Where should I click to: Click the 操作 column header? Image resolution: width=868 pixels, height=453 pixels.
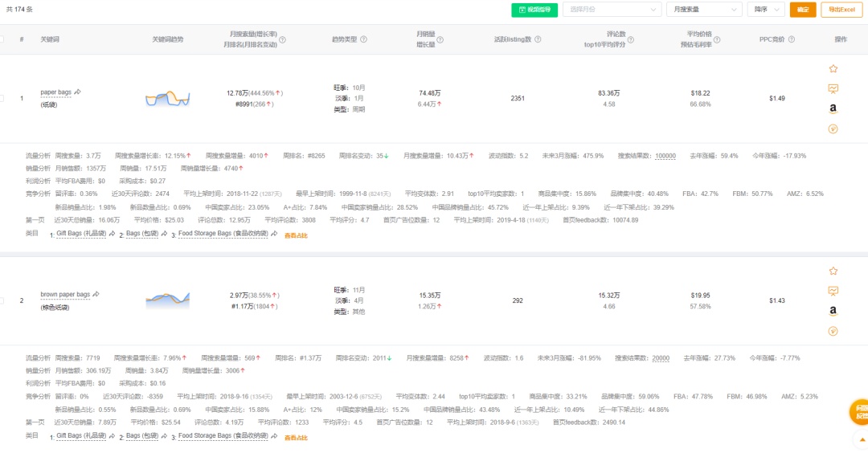(841, 39)
